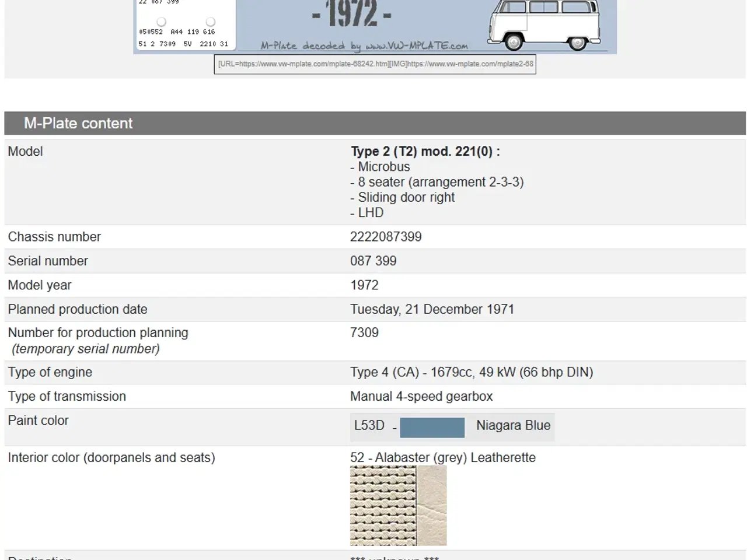
Task: Click the Niagara Blue color swatch
Action: point(432,427)
